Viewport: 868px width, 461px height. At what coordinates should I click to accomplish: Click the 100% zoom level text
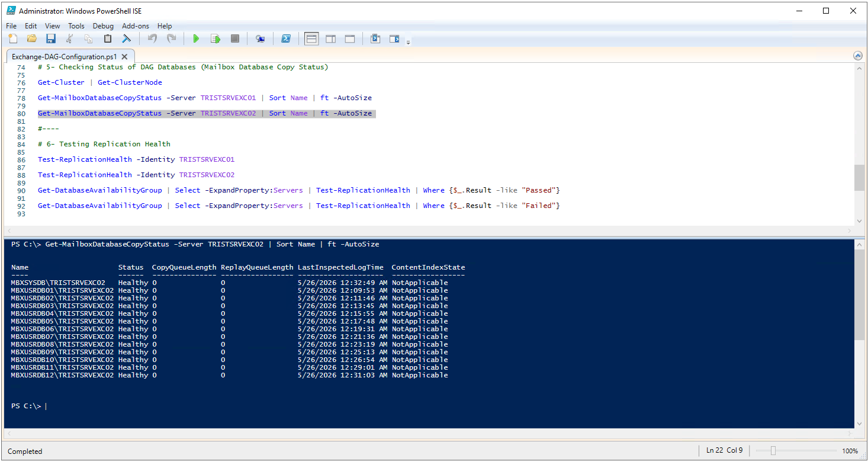[x=850, y=452]
